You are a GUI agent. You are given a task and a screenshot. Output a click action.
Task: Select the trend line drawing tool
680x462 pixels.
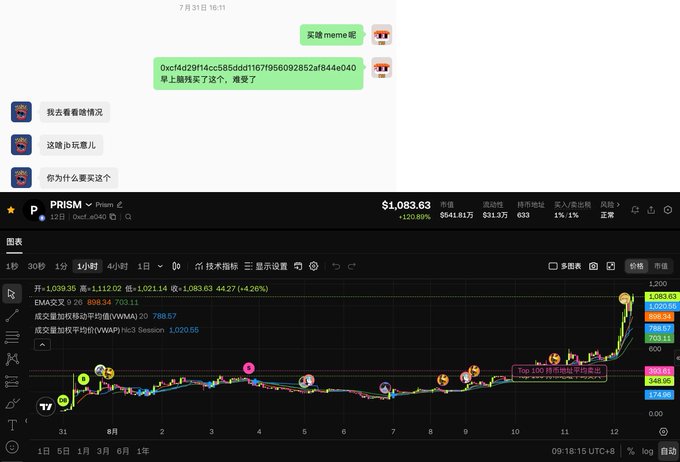12,315
